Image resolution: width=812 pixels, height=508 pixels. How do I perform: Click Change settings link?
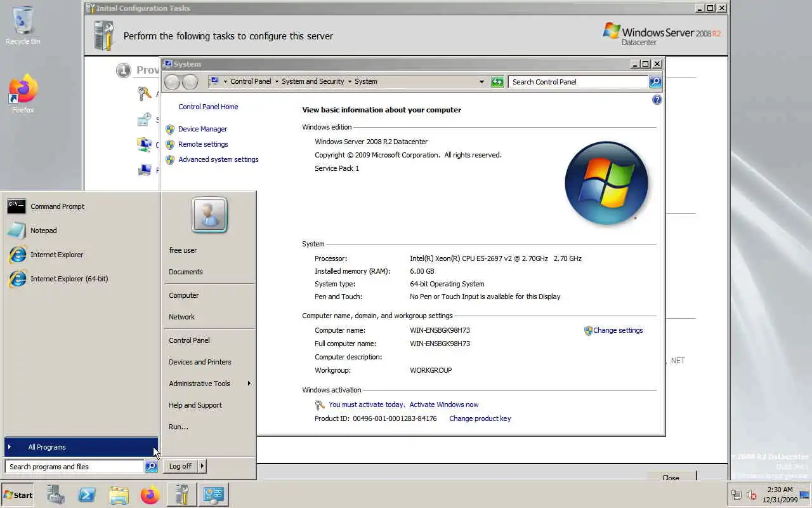tap(618, 330)
